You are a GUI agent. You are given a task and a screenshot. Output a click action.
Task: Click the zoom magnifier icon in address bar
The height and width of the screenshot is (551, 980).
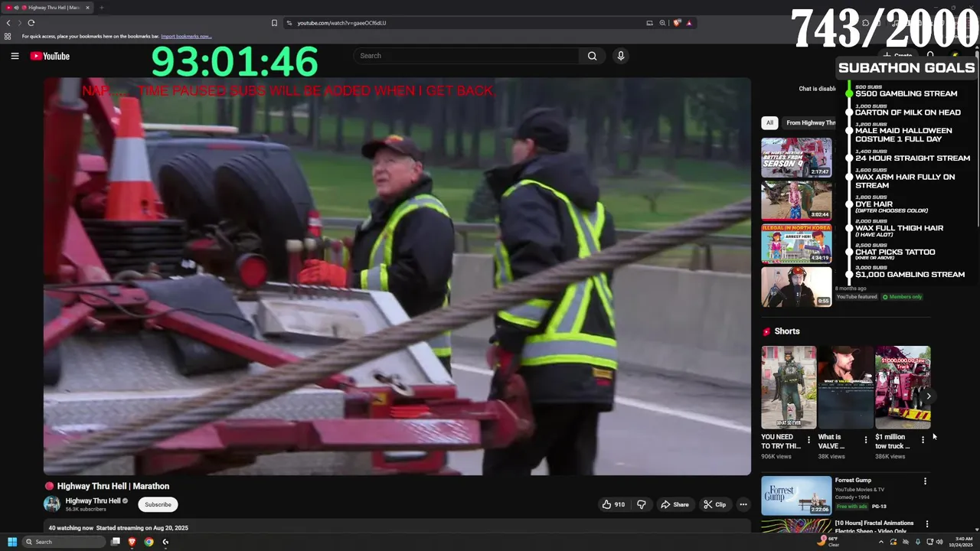662,23
